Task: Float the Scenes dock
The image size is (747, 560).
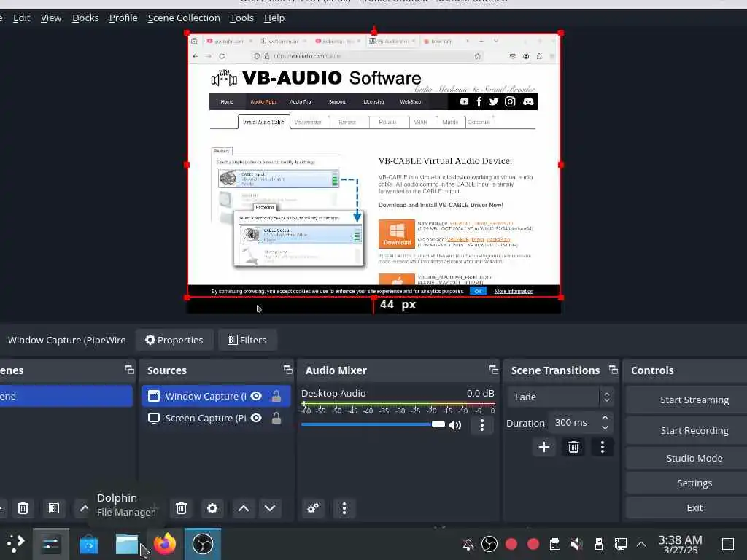Action: (x=130, y=370)
